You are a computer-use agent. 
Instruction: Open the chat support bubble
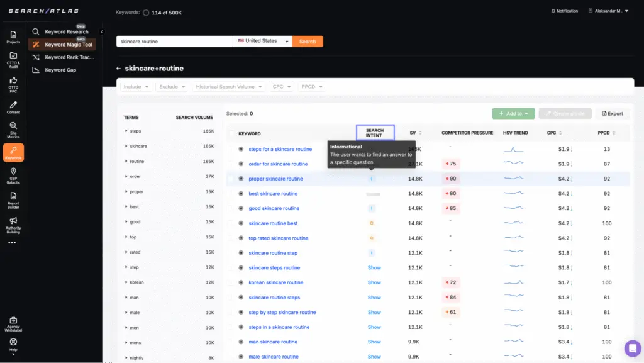click(633, 349)
